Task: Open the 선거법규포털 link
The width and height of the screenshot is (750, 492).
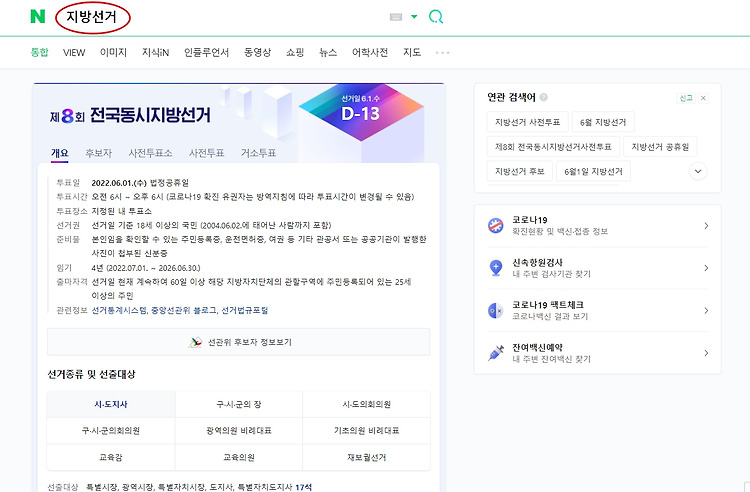Action: [244, 310]
